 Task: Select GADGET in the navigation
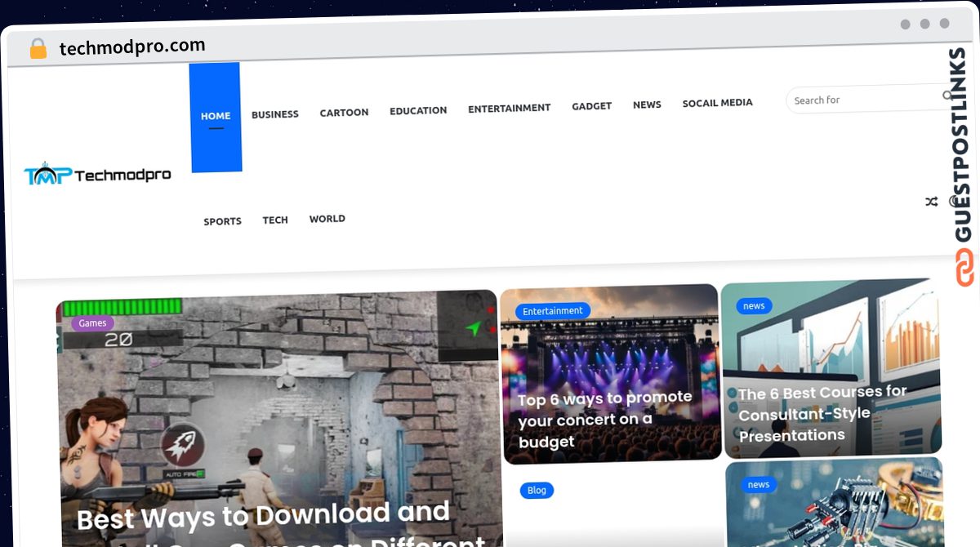click(x=591, y=106)
